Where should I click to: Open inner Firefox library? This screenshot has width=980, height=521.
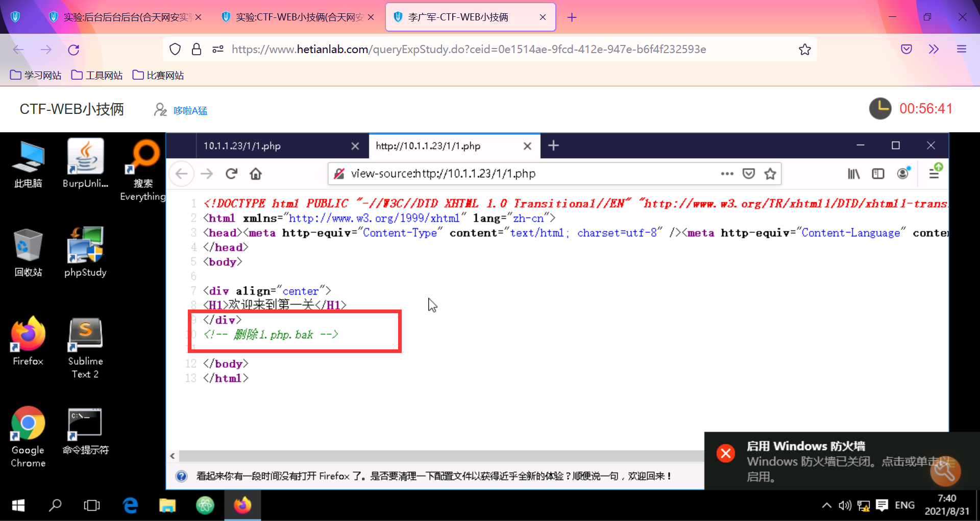point(854,174)
